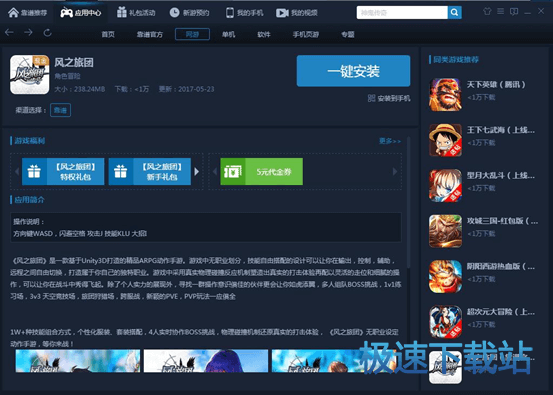The image size is (553, 395).
Task: Click the 风之旅团 title heading
Action: (74, 63)
